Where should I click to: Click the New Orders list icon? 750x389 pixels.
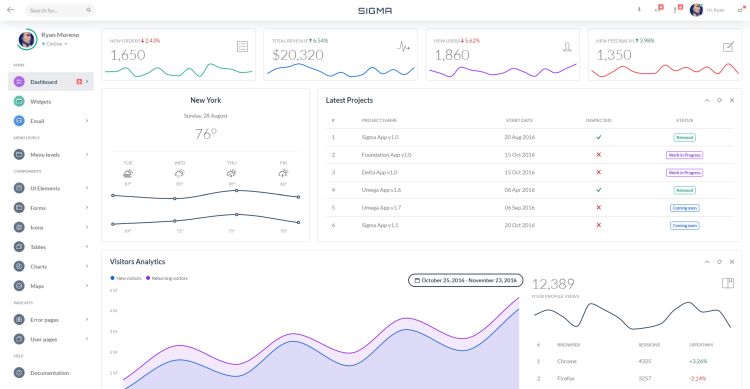point(243,46)
